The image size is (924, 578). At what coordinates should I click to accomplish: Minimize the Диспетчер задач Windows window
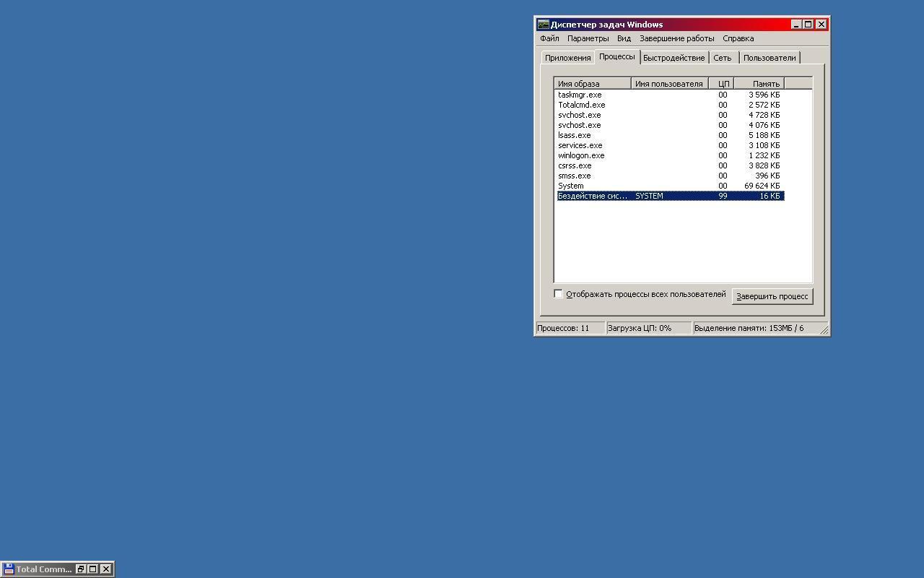796,25
